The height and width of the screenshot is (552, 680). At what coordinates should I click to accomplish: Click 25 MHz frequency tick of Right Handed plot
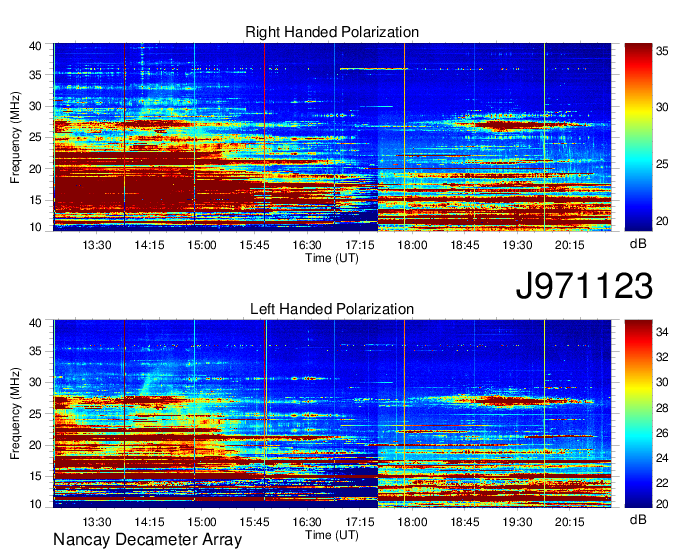coord(35,137)
